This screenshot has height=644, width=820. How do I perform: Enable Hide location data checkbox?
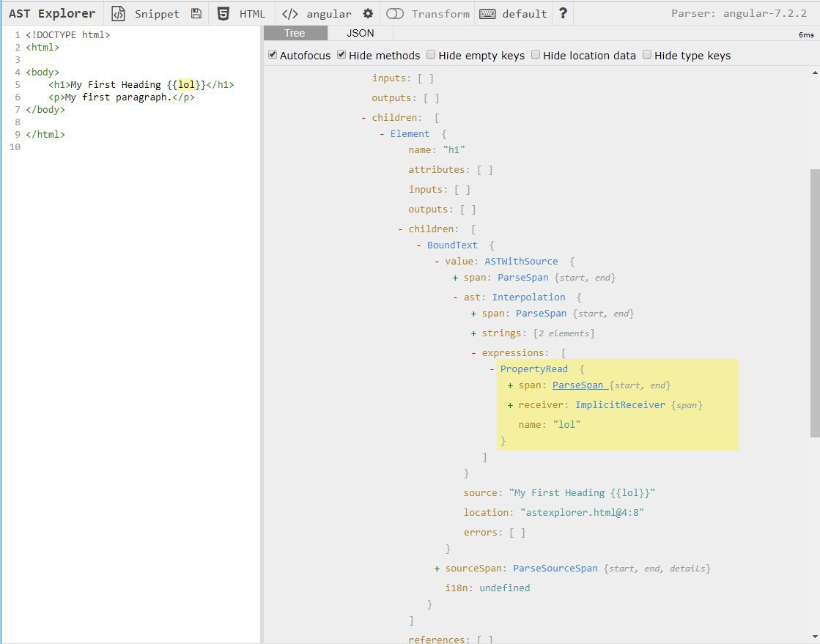click(536, 55)
